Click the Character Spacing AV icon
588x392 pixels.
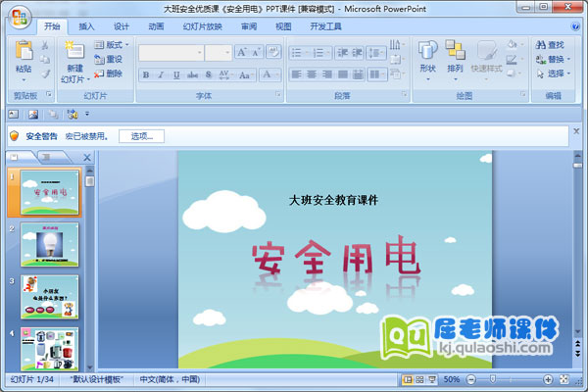pos(224,74)
